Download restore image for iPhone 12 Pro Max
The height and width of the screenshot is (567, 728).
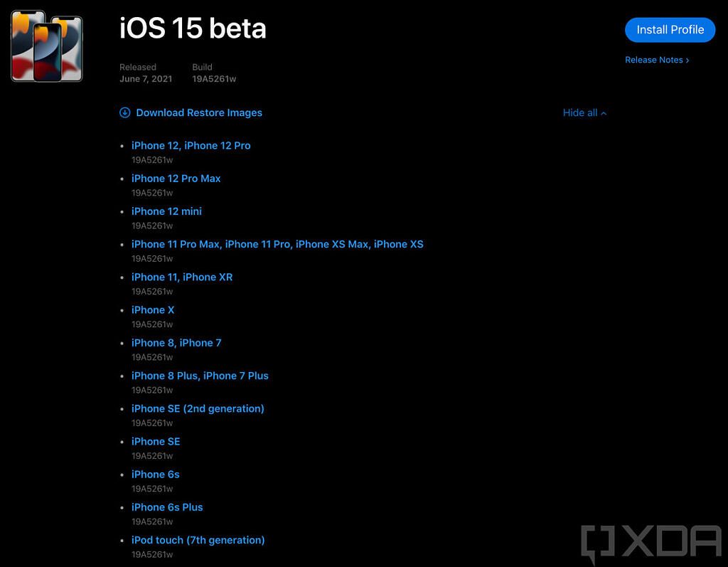[176, 178]
